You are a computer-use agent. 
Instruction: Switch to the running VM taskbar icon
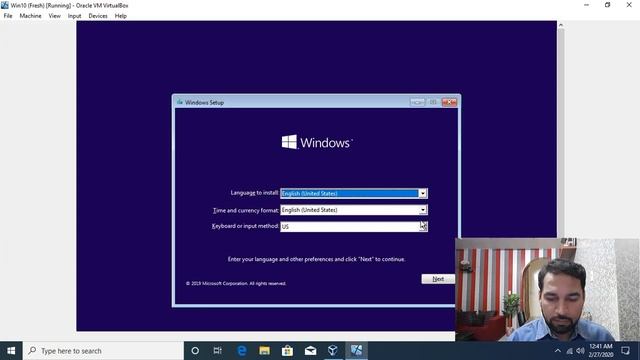point(356,351)
